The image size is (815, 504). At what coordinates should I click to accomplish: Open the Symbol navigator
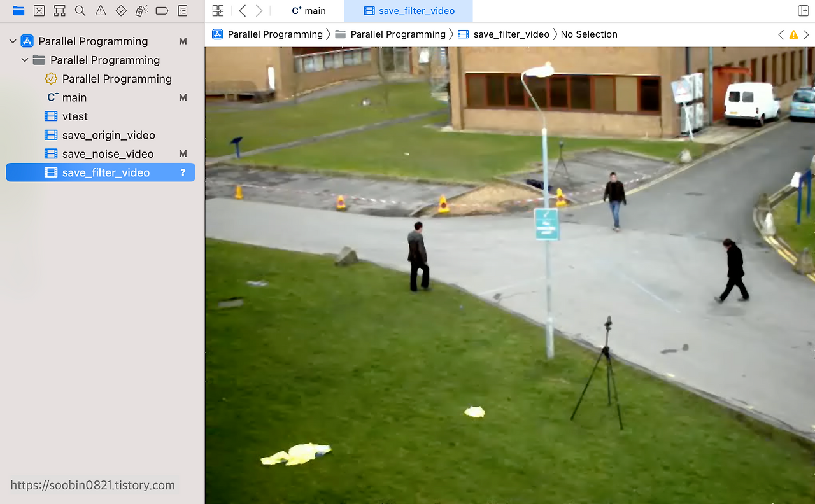coord(59,11)
